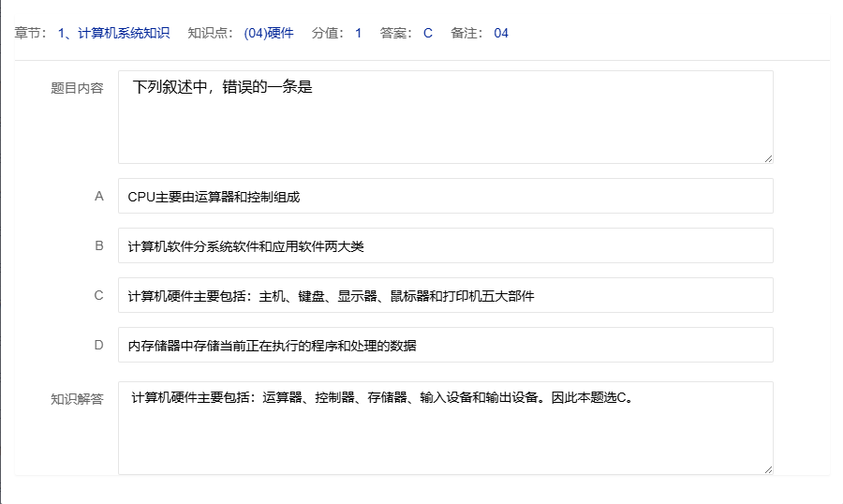Click option C field about 计算机硬件 parts
This screenshot has height=504, width=843.
(x=445, y=296)
